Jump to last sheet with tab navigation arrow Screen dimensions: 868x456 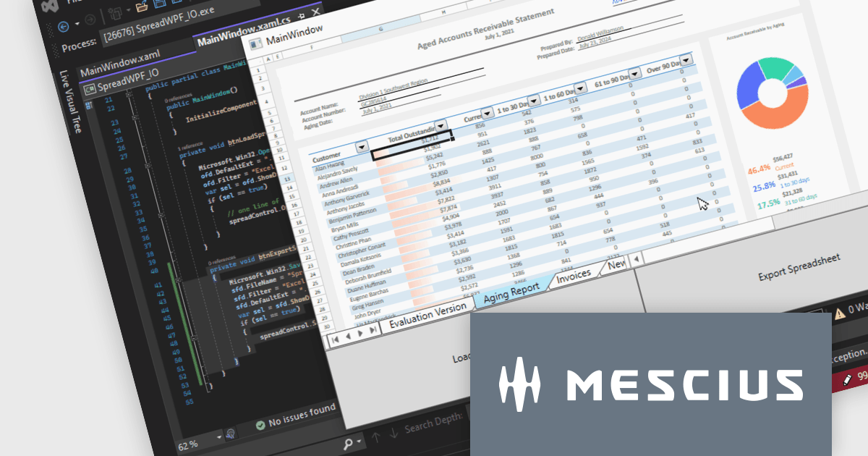pos(375,329)
